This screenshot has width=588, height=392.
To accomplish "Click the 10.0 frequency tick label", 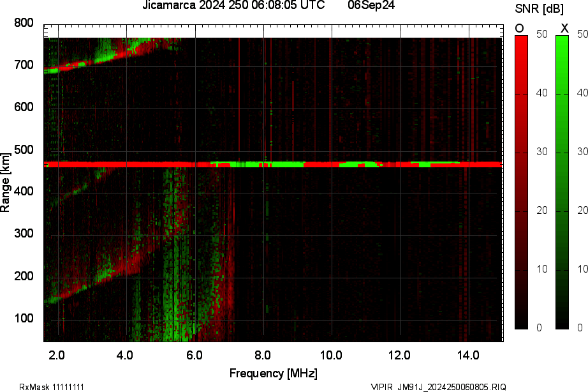I will click(331, 355).
